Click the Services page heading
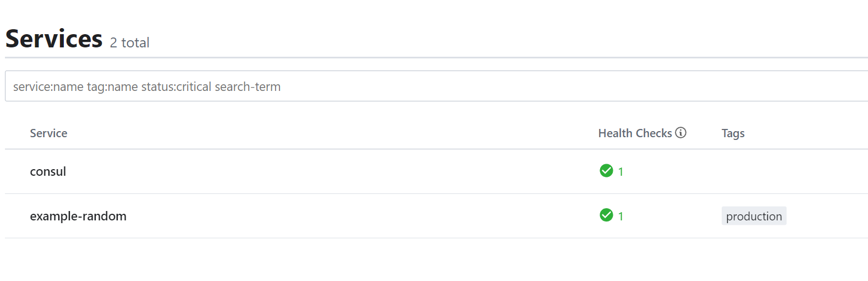This screenshot has width=868, height=281. click(x=54, y=39)
